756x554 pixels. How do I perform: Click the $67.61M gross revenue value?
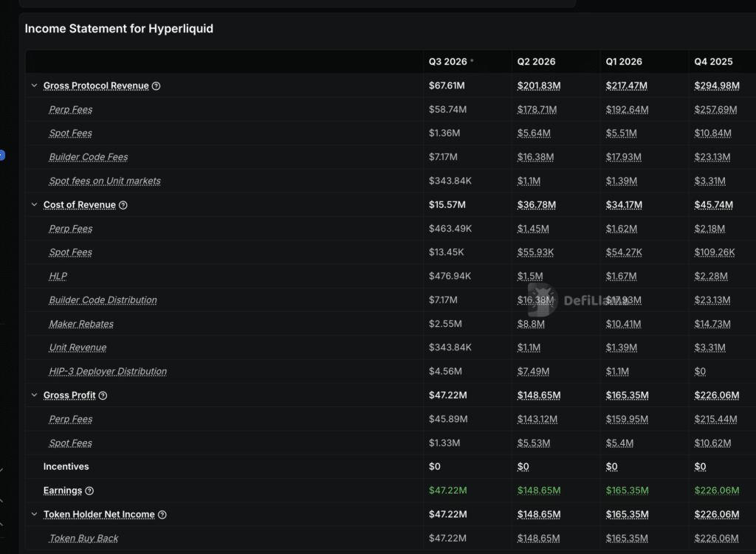(x=447, y=86)
